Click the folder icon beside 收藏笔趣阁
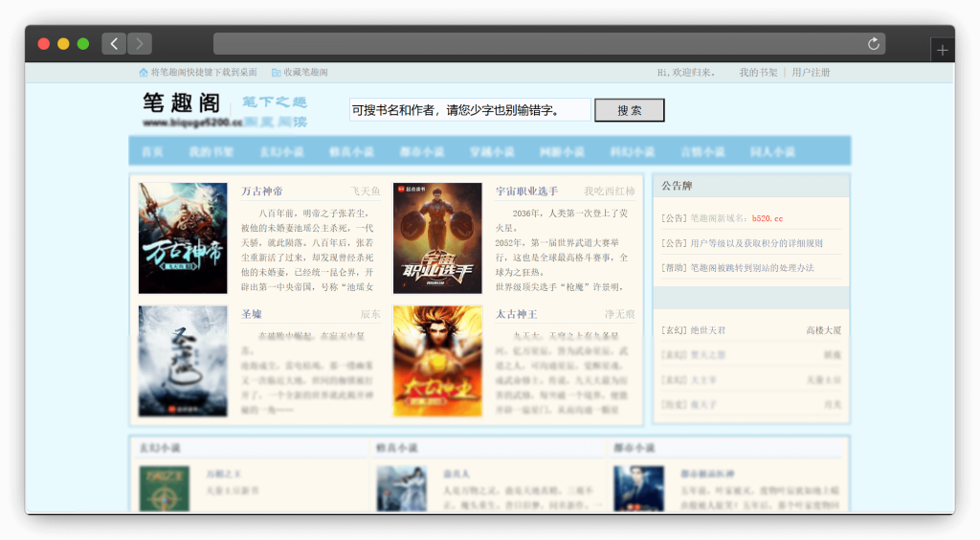The image size is (980, 540). [277, 73]
